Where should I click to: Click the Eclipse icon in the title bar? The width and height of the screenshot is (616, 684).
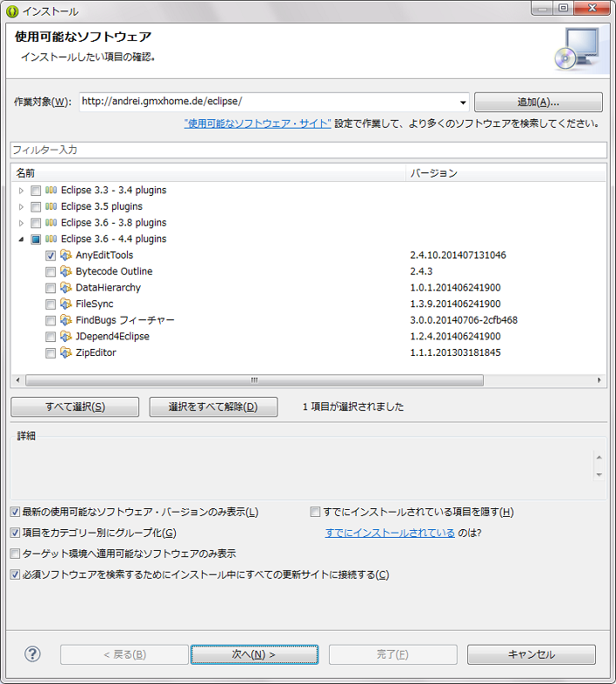coord(12,11)
